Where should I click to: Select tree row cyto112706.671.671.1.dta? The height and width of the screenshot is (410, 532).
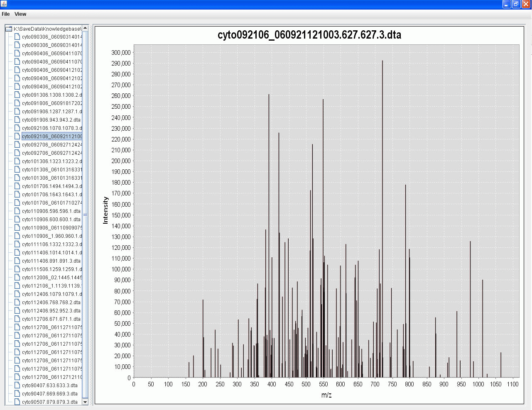point(51,319)
